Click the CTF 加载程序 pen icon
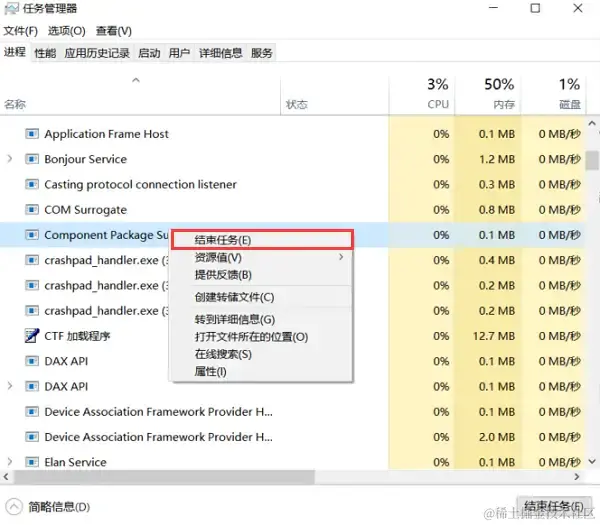The image size is (600, 525). click(x=32, y=336)
